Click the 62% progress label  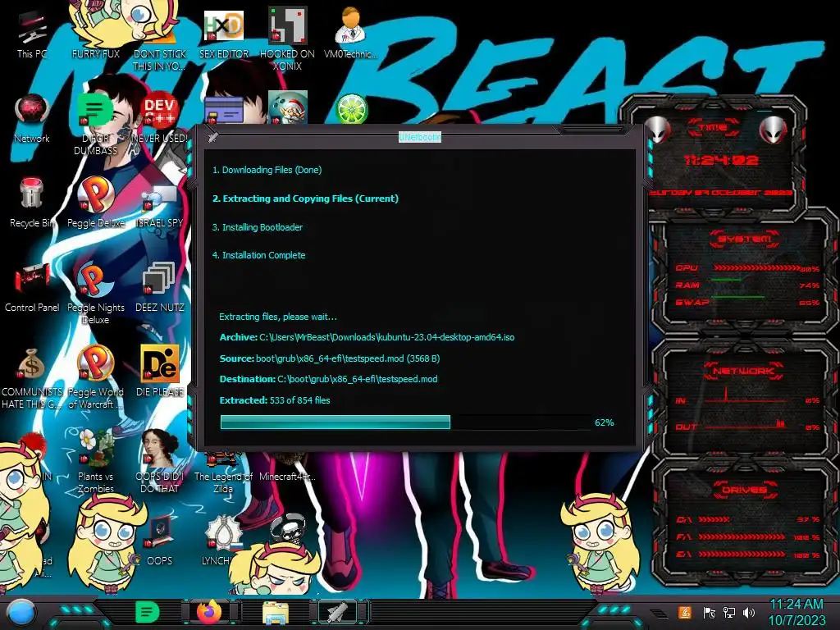pyautogui.click(x=605, y=422)
